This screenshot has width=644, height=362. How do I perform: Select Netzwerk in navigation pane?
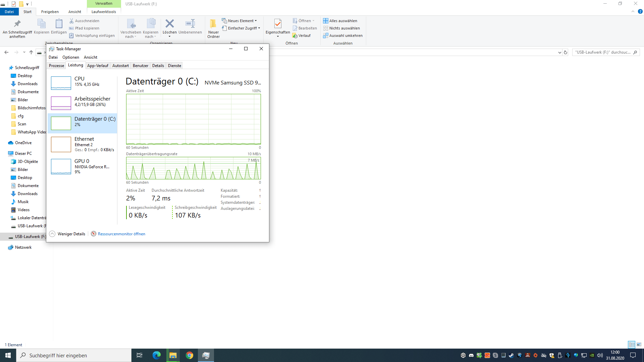tap(23, 247)
